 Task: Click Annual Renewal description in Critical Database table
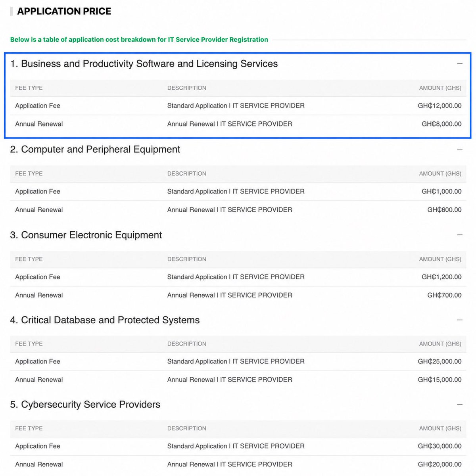point(230,380)
